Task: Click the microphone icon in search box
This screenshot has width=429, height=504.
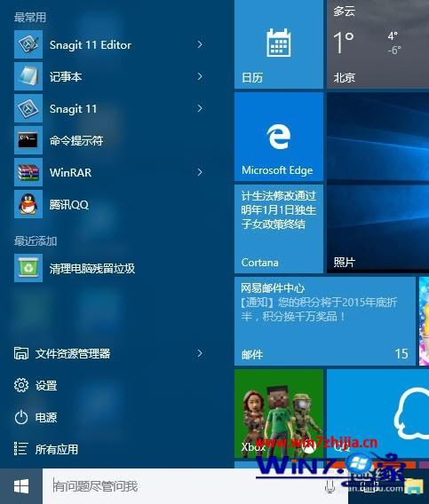Action: pos(329,486)
